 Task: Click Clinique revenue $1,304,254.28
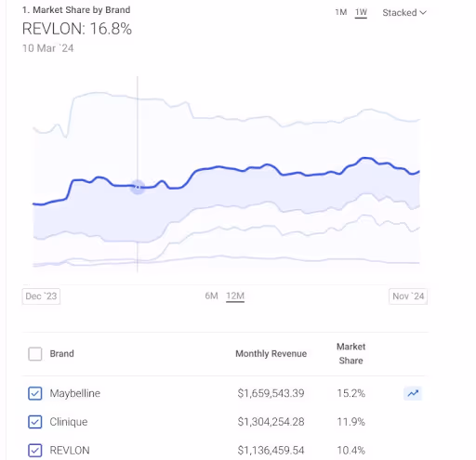[x=271, y=422]
